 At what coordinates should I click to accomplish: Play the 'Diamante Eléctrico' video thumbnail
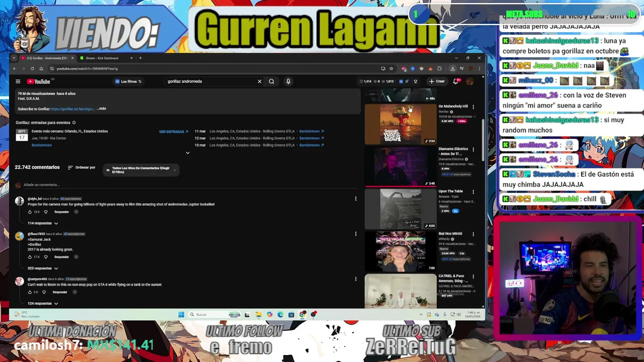(x=400, y=166)
